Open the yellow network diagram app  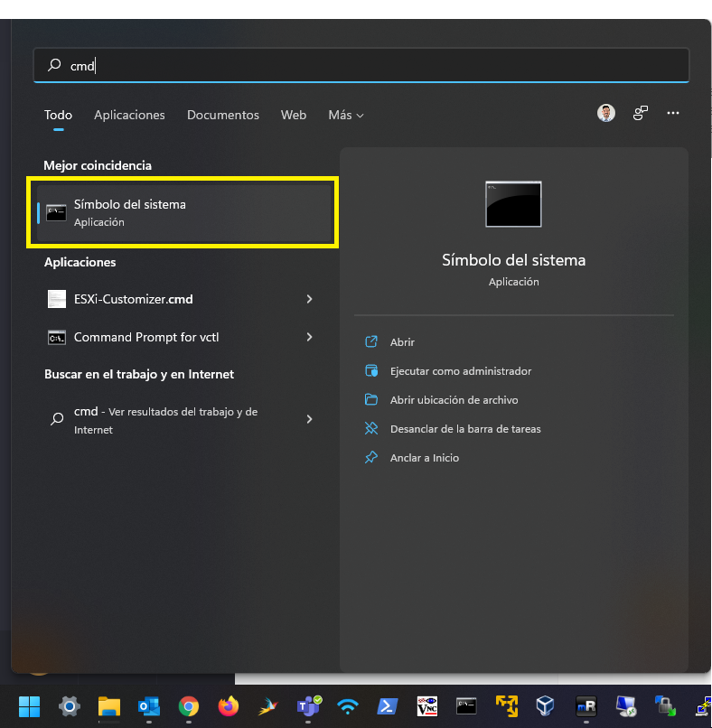click(x=506, y=706)
